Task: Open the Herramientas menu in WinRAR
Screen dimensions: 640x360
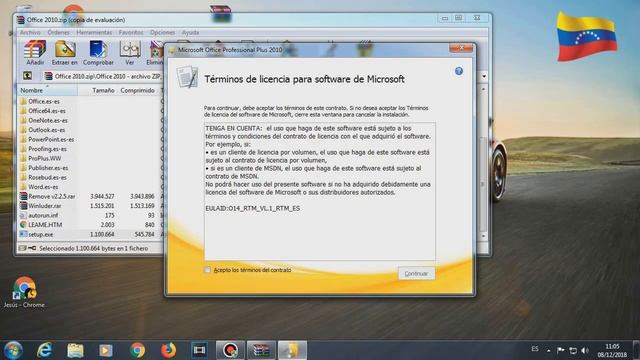Action: [x=94, y=32]
